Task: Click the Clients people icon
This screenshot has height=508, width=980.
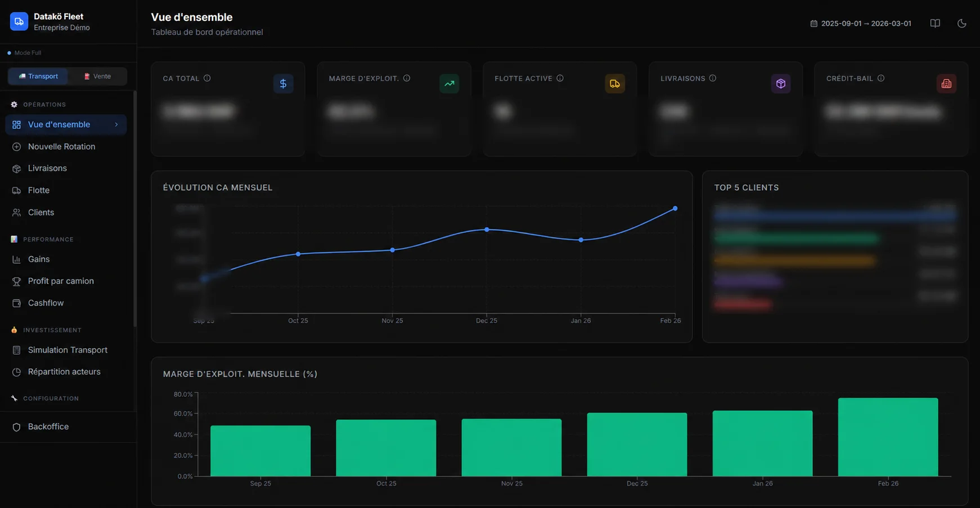Action: click(x=16, y=213)
